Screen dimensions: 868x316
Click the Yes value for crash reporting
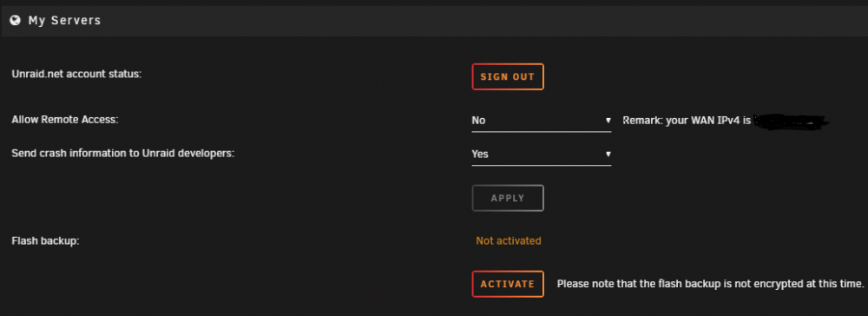(x=480, y=155)
